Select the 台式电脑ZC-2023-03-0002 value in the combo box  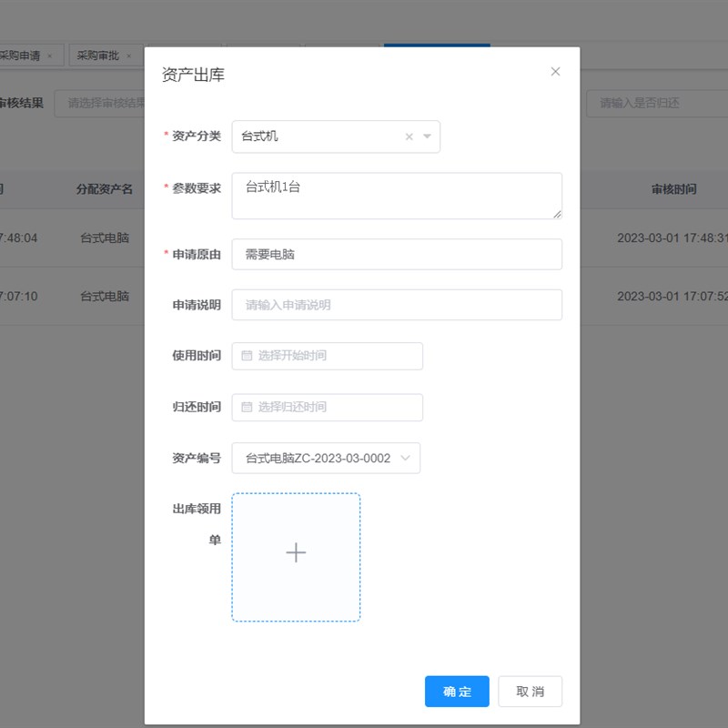click(x=326, y=459)
